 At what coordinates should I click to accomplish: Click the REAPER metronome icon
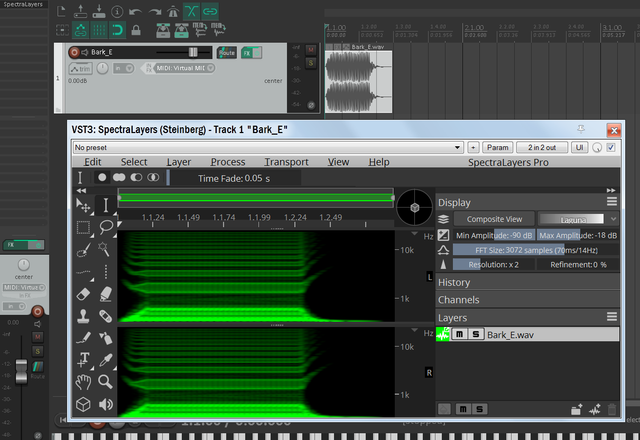point(173,12)
